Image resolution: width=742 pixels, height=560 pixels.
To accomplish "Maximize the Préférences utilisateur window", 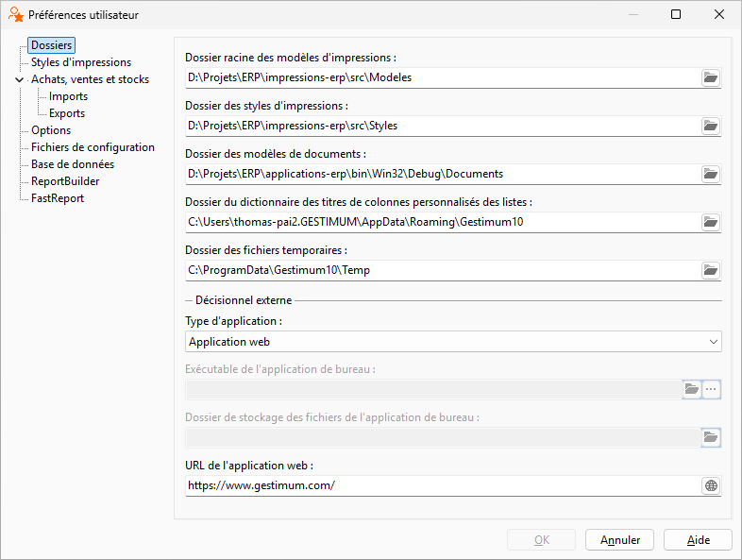I will [676, 15].
